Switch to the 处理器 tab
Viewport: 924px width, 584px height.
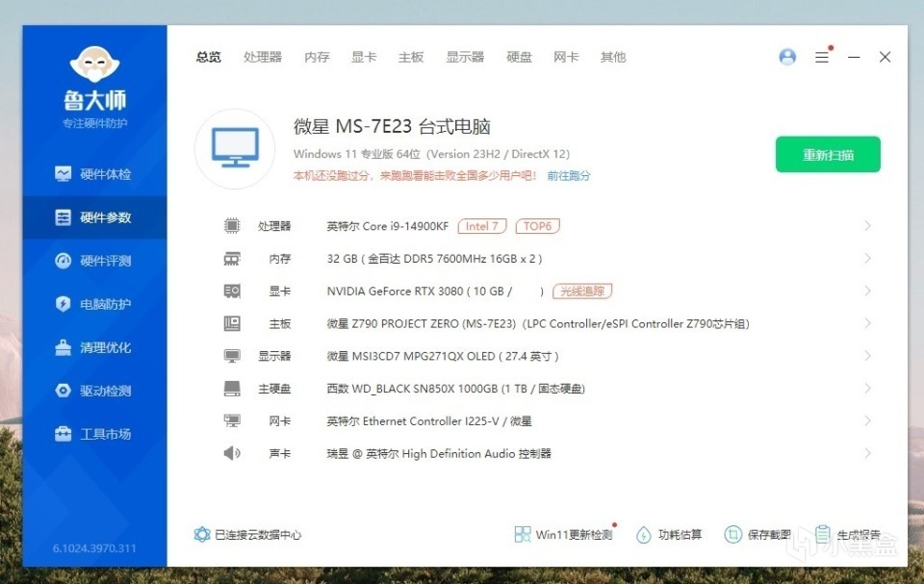click(x=263, y=57)
